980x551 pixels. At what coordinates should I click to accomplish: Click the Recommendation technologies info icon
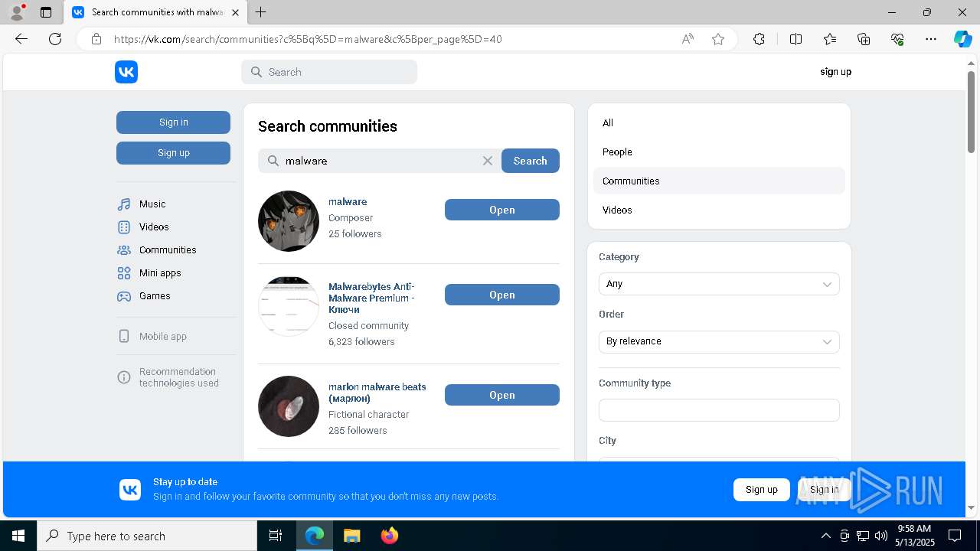point(124,377)
